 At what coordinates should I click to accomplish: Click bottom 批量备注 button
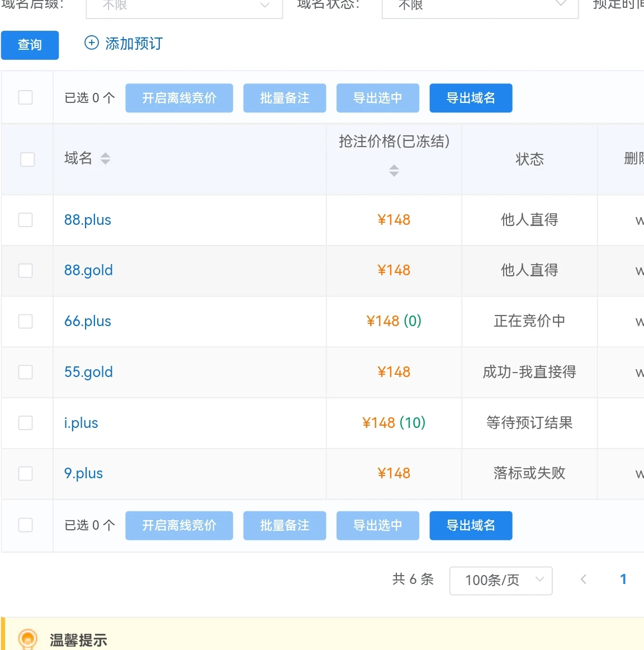pos(285,525)
